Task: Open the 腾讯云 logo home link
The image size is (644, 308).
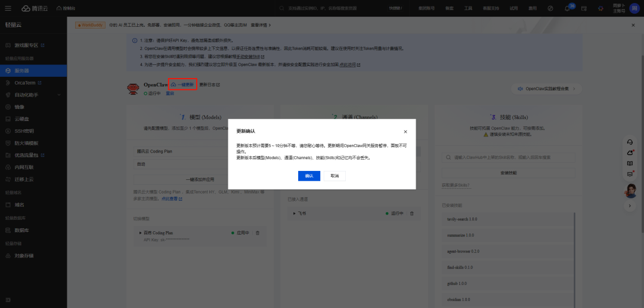Action: (x=35, y=8)
